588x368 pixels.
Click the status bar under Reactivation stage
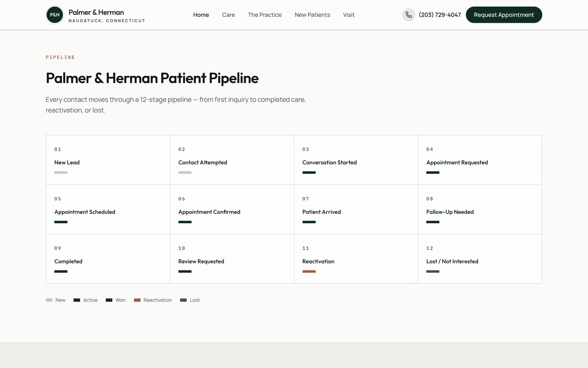pyautogui.click(x=309, y=271)
